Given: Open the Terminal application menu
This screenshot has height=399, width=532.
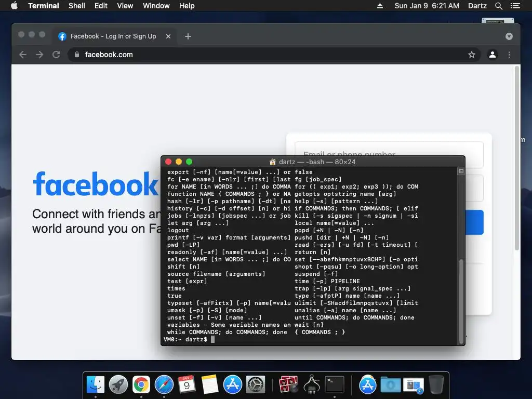Looking at the screenshot, I should (x=44, y=6).
